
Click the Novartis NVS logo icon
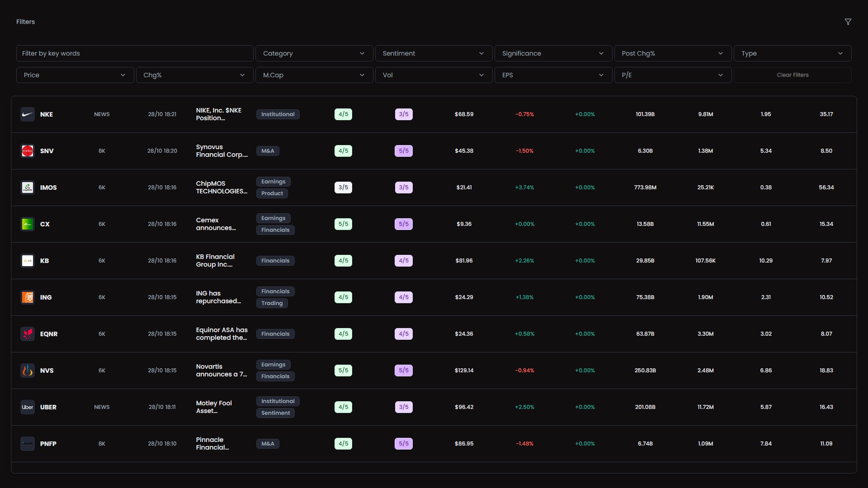pyautogui.click(x=28, y=371)
